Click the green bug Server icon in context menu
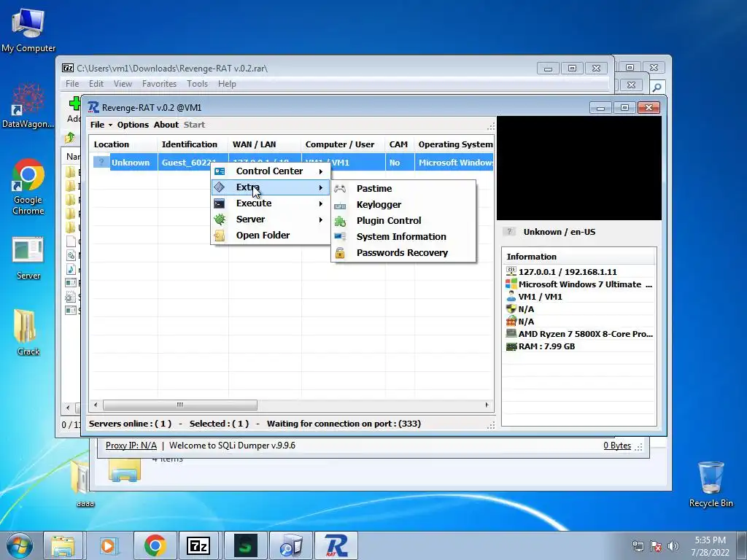 (219, 219)
